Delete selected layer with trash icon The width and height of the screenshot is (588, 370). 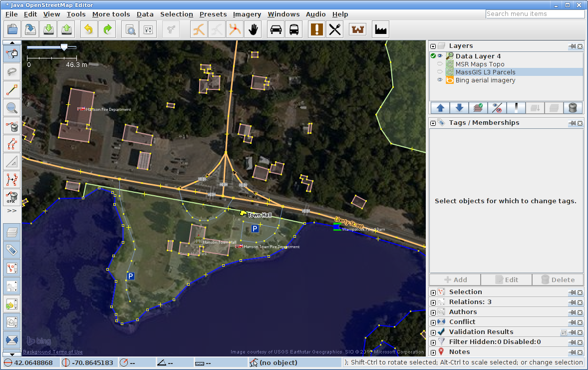pos(573,107)
